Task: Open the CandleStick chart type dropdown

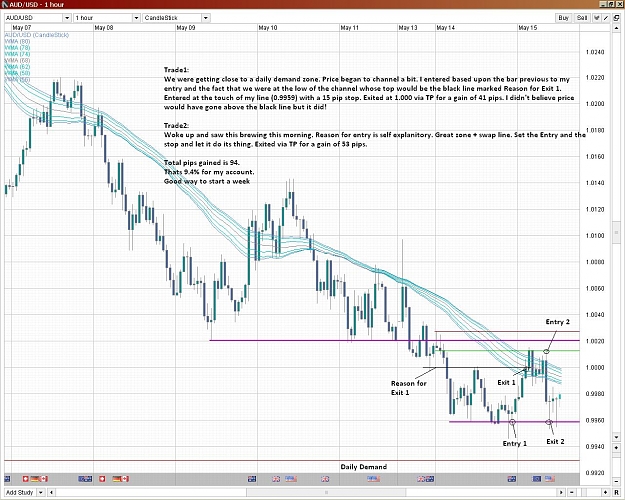Action: coord(206,18)
